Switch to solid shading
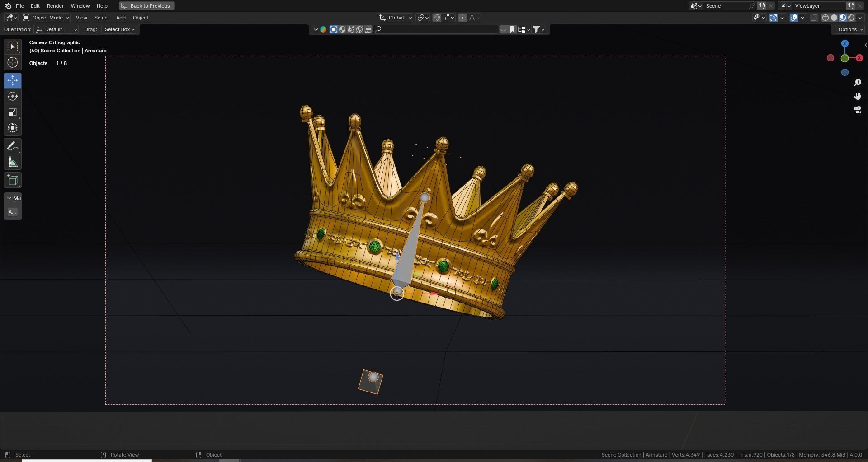The height and width of the screenshot is (462, 868). click(834, 18)
